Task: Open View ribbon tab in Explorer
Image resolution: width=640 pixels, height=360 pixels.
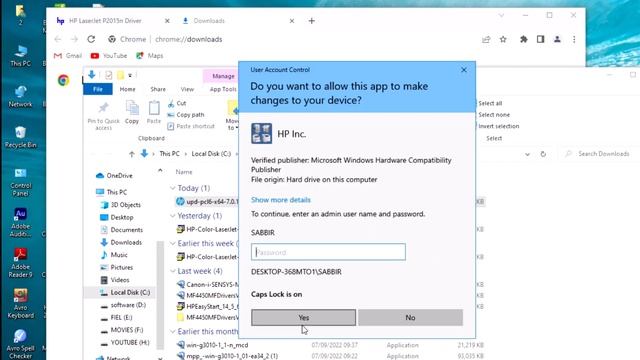Action: point(187,89)
